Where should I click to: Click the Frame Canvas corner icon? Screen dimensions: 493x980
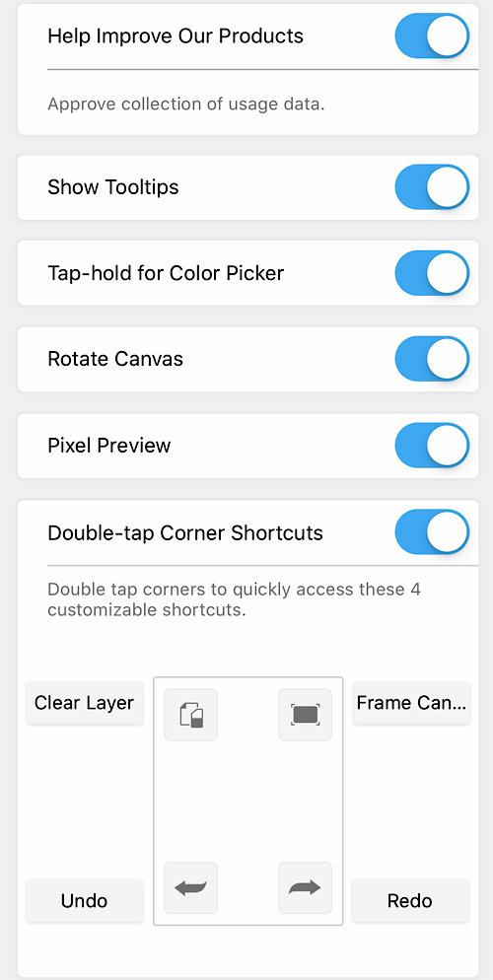[305, 715]
